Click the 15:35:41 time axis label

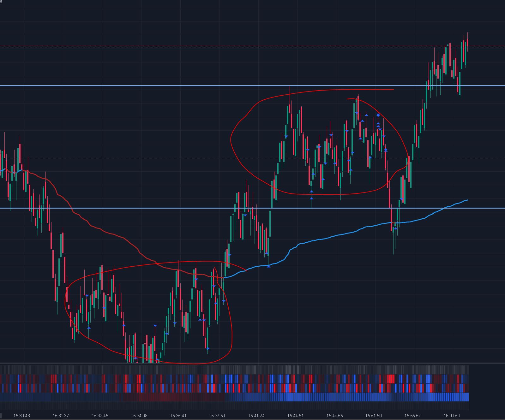click(x=178, y=416)
